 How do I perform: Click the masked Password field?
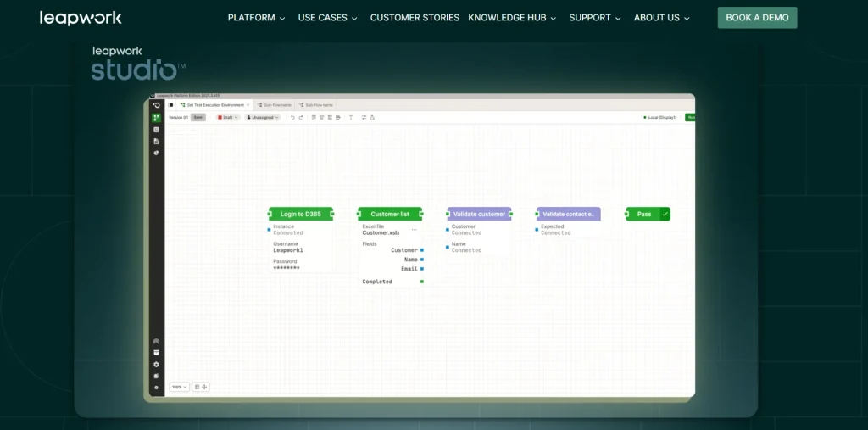[287, 268]
